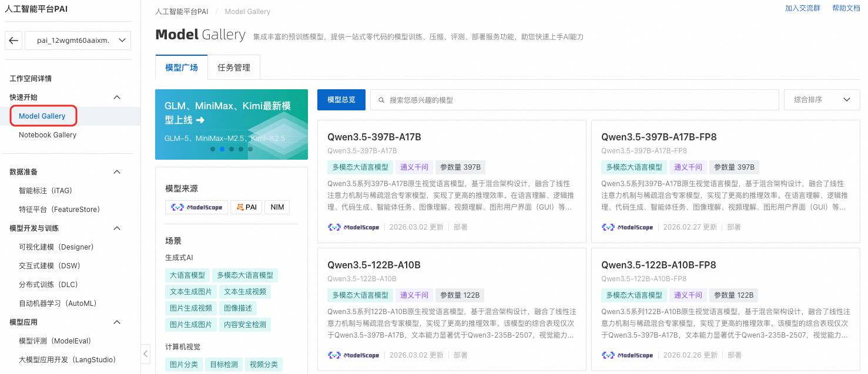Viewport: 868px width, 374px height.
Task: Collapse the sidebar with the arrow handle
Action: (146, 353)
